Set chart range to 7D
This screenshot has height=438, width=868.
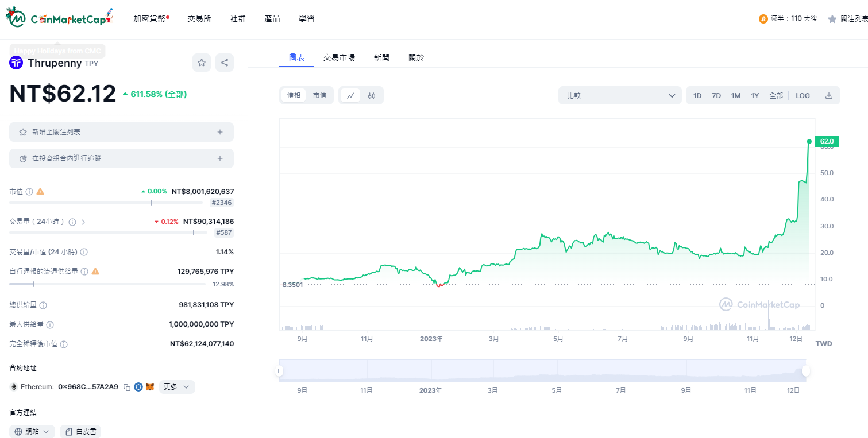point(716,95)
